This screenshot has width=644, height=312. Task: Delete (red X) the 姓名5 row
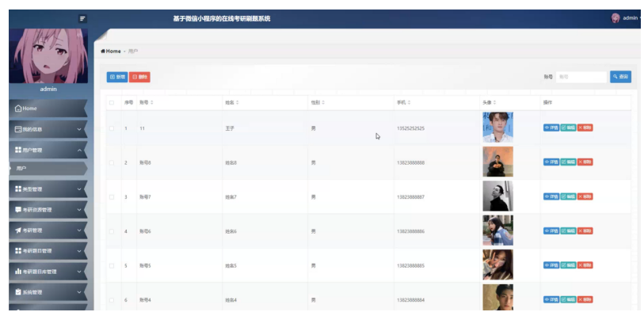coord(585,265)
